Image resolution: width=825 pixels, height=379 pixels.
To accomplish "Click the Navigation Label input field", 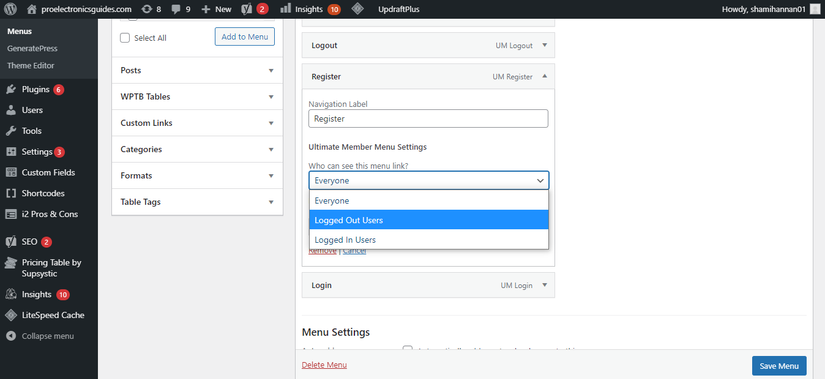I will click(428, 118).
